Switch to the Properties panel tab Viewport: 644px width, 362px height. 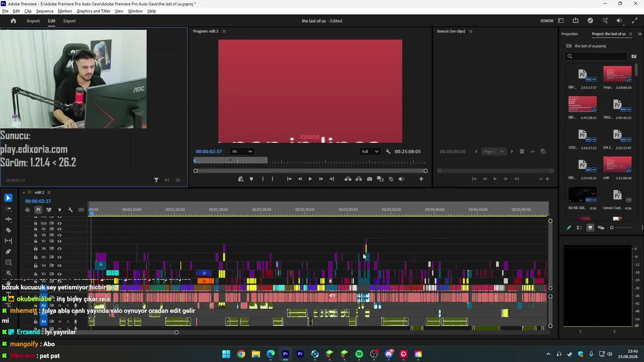click(570, 34)
